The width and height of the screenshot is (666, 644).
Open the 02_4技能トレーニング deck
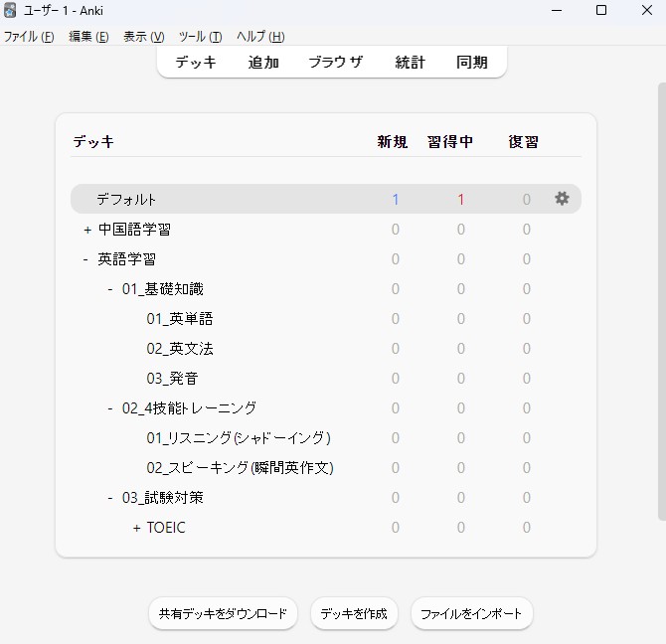[189, 407]
